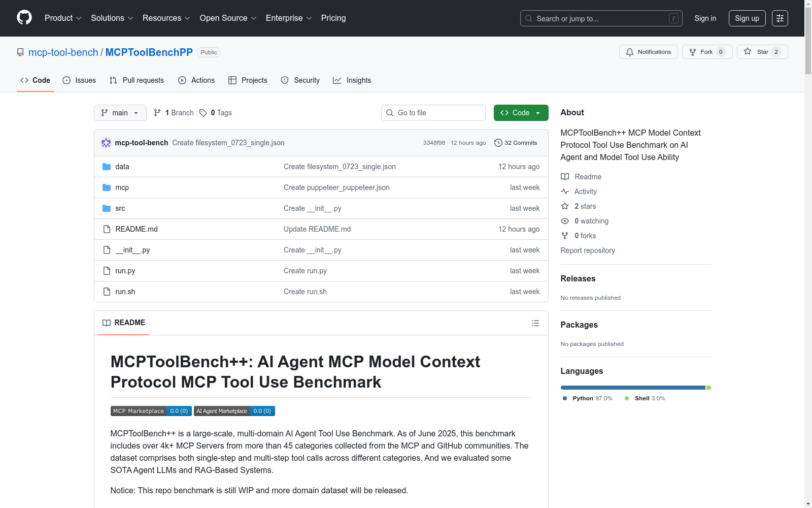Click Report repository link

click(x=588, y=250)
